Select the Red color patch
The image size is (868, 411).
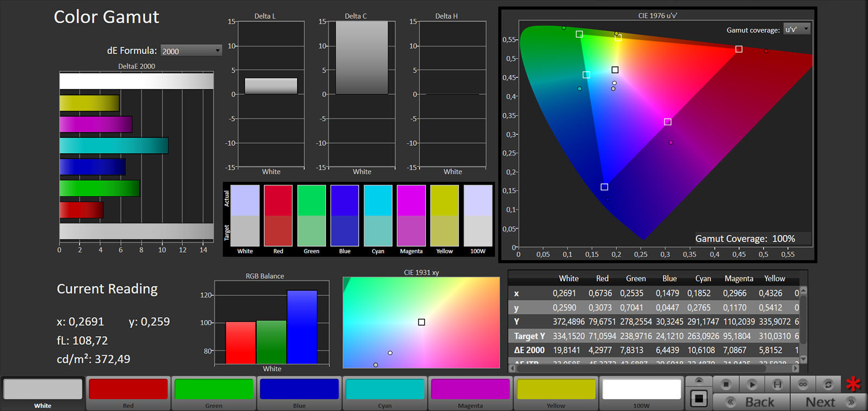pyautogui.click(x=128, y=389)
